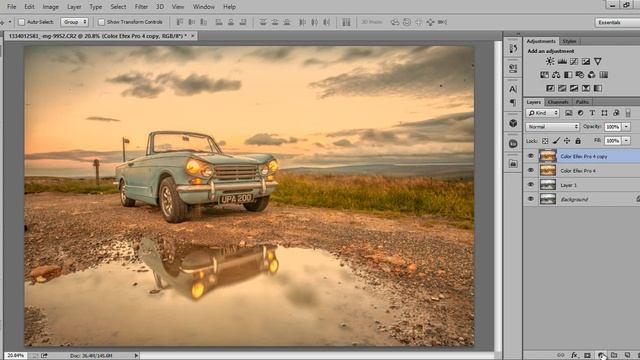Create new fill or adjustment layer
640x360 pixels.
pyautogui.click(x=601, y=356)
